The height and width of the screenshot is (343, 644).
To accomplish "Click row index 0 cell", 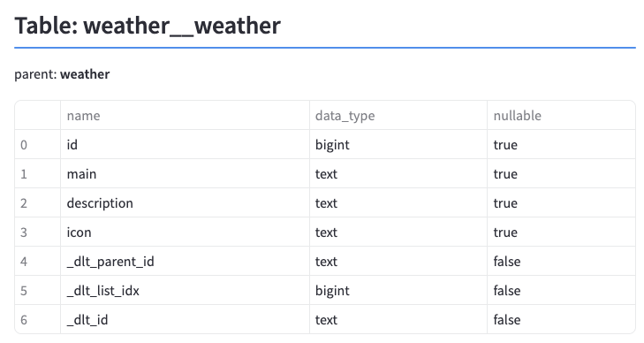I will (37, 145).
